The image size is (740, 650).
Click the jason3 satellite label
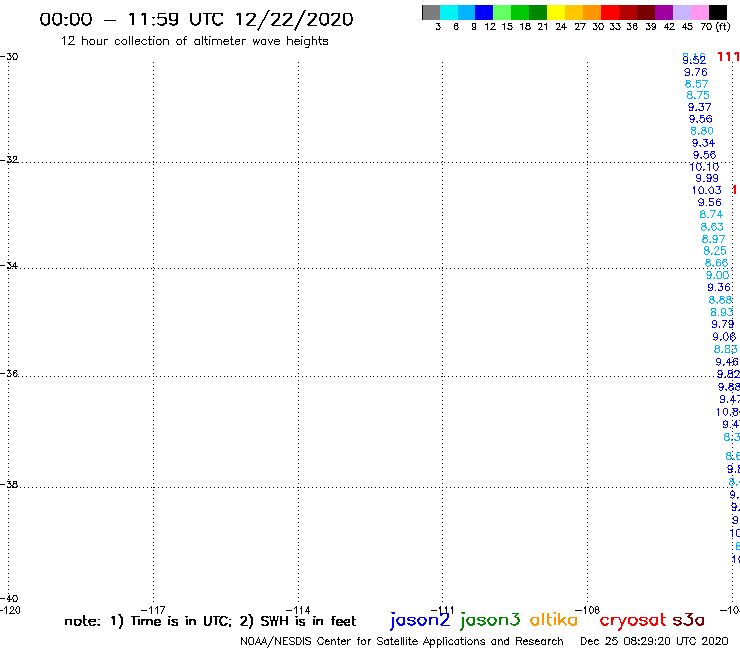tap(490, 620)
